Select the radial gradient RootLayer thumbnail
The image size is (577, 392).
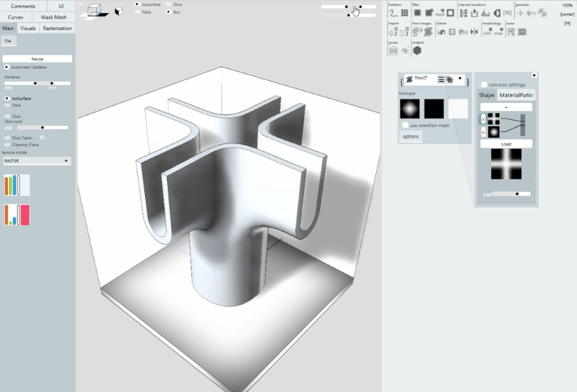pos(409,109)
